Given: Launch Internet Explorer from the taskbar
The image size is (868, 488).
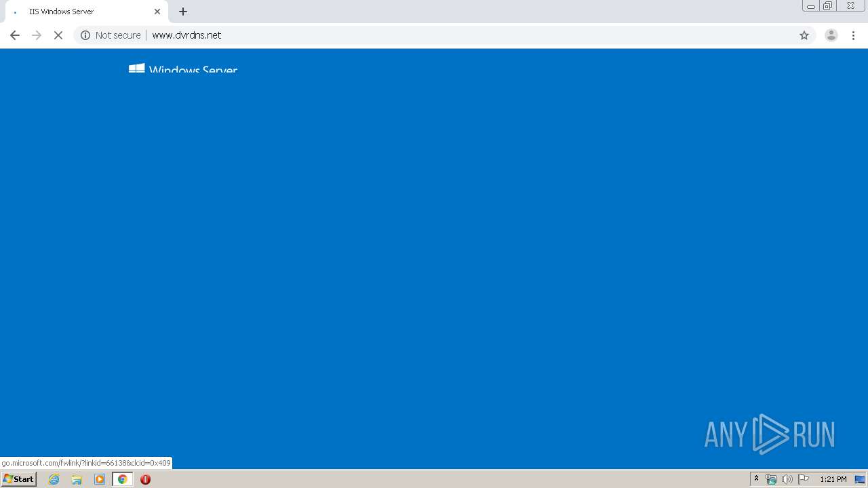Looking at the screenshot, I should click(x=54, y=479).
